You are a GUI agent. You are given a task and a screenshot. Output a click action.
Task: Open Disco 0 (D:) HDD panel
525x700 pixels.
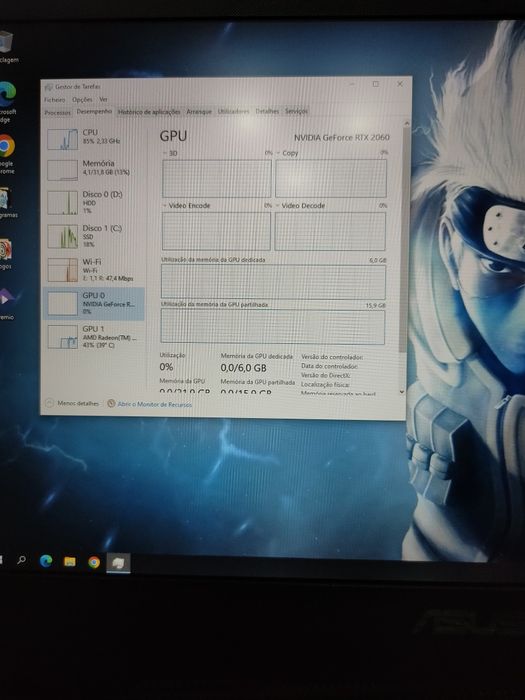tap(93, 202)
